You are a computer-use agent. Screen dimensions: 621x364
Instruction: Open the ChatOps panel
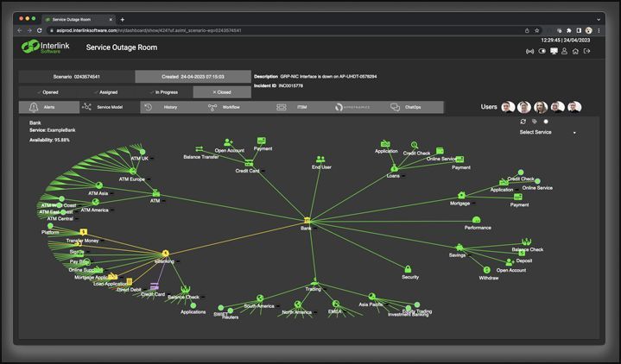[x=406, y=107]
